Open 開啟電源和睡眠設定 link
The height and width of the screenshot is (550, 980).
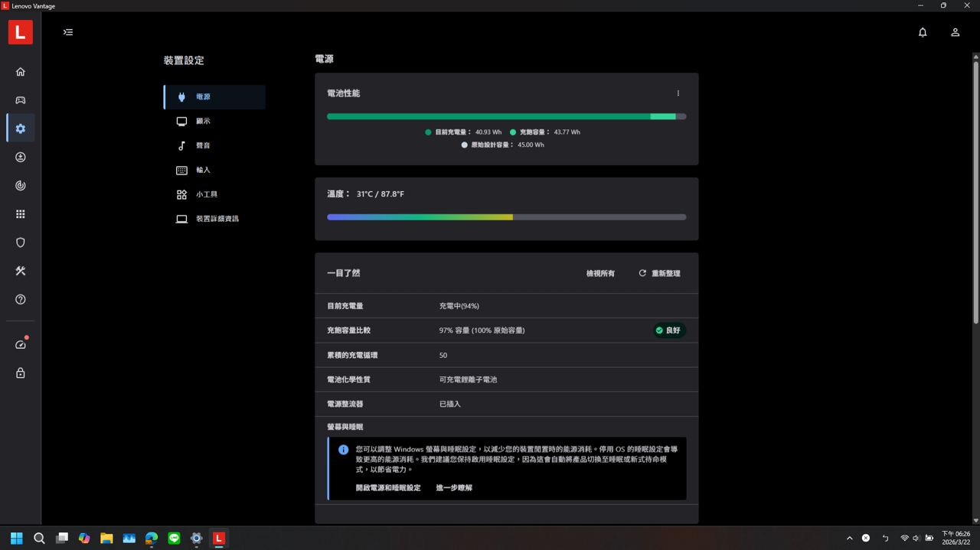pos(388,488)
